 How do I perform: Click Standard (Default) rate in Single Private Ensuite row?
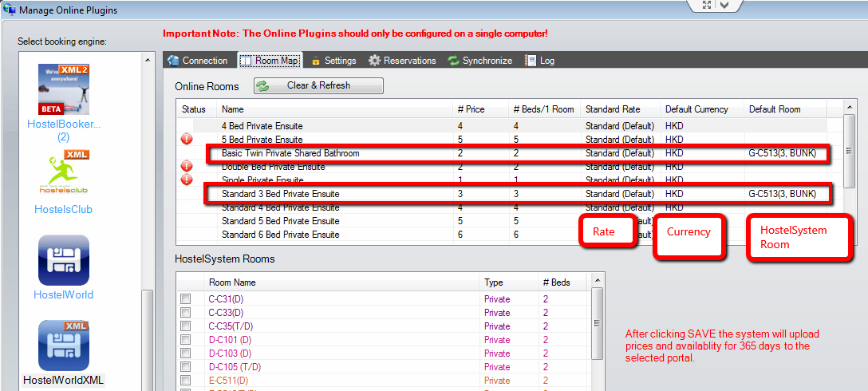coord(620,180)
